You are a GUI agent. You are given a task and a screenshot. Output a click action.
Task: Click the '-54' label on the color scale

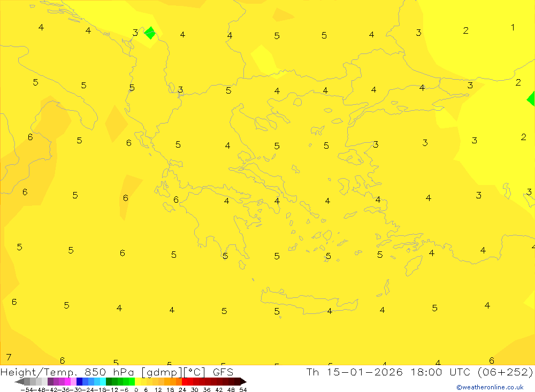click(x=27, y=390)
